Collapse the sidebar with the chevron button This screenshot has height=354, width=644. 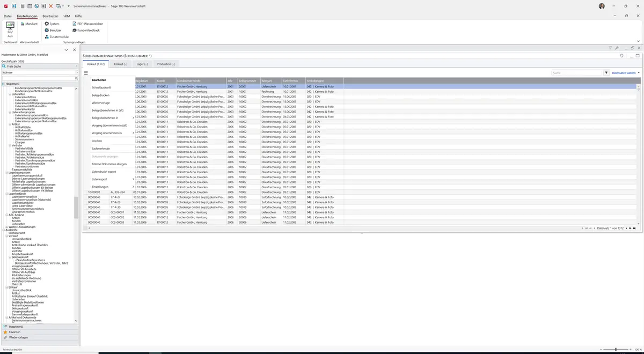[67, 50]
